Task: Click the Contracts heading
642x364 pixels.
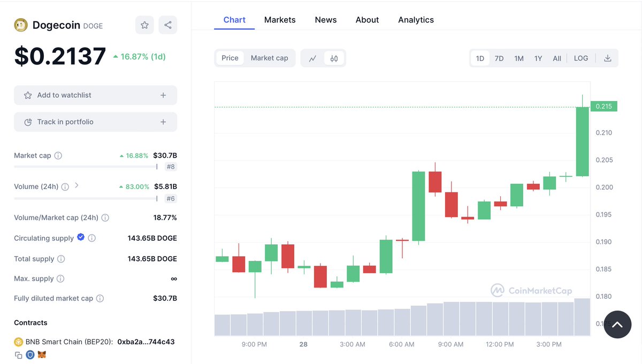Action: [30, 323]
